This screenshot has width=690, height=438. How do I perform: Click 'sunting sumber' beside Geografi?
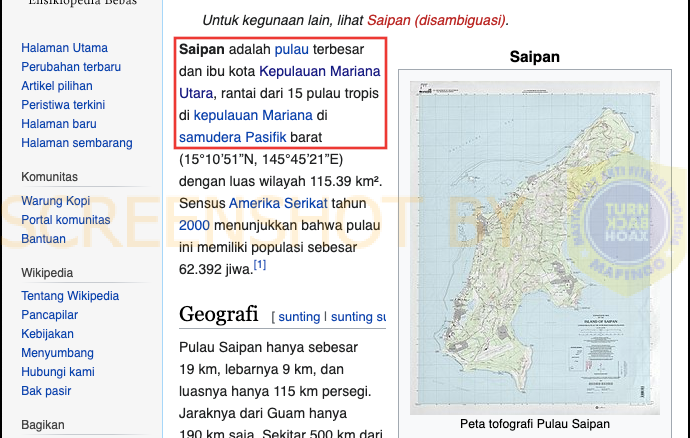coord(358,317)
